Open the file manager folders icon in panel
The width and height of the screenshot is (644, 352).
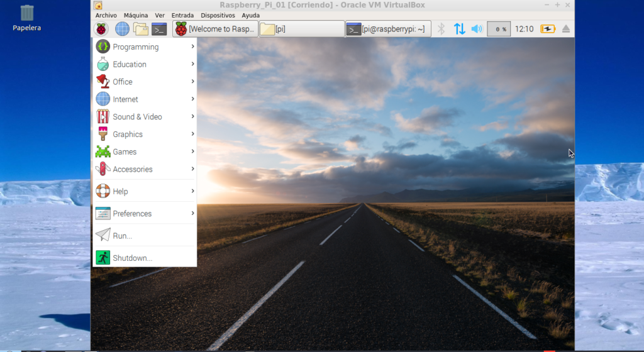[x=140, y=29]
